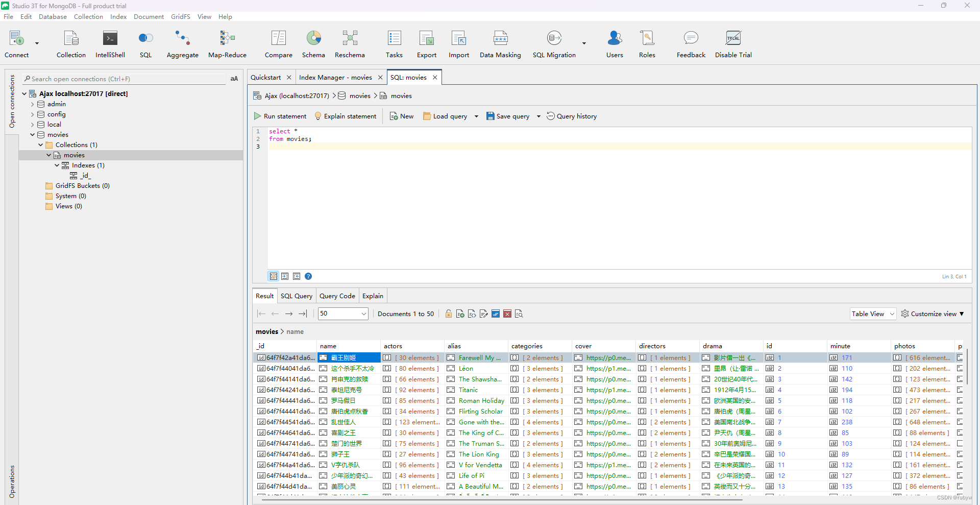
Task: Click Explain statement button
Action: (346, 116)
